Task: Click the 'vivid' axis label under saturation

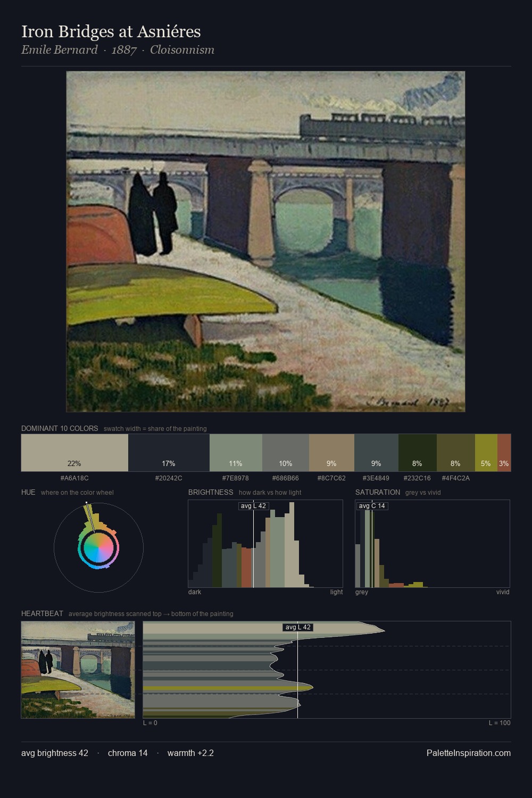Action: [503, 592]
